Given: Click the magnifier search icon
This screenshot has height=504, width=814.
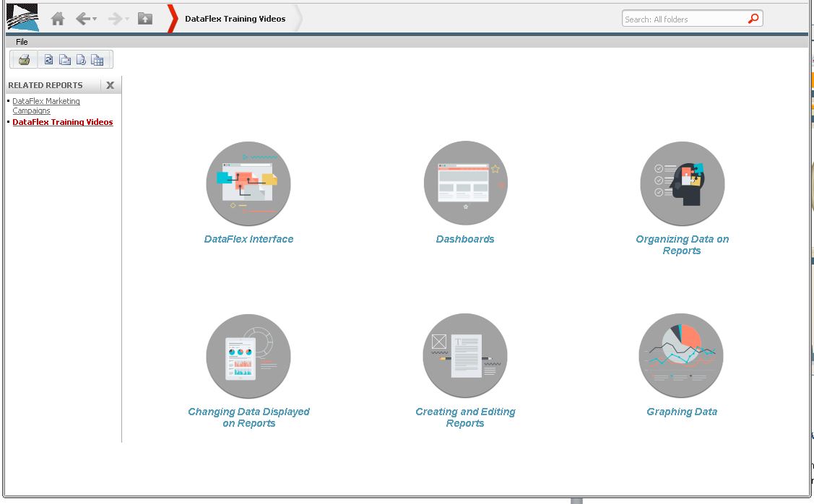Looking at the screenshot, I should [x=753, y=19].
